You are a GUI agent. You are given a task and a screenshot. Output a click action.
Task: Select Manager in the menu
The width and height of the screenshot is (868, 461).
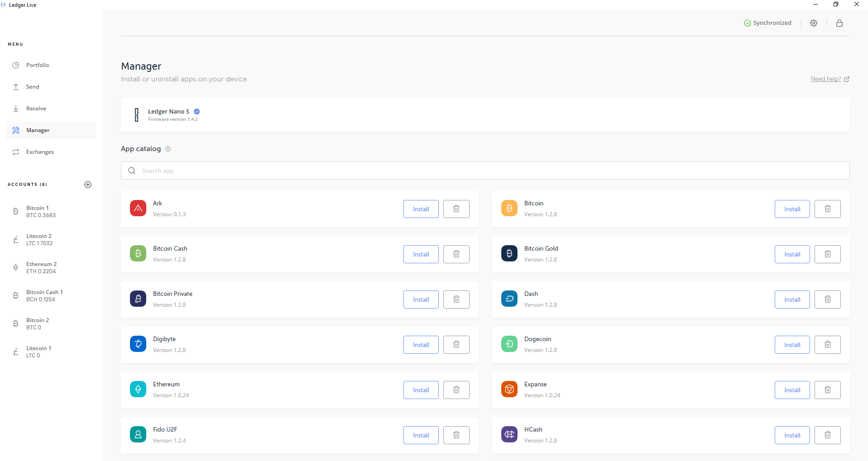coord(51,130)
